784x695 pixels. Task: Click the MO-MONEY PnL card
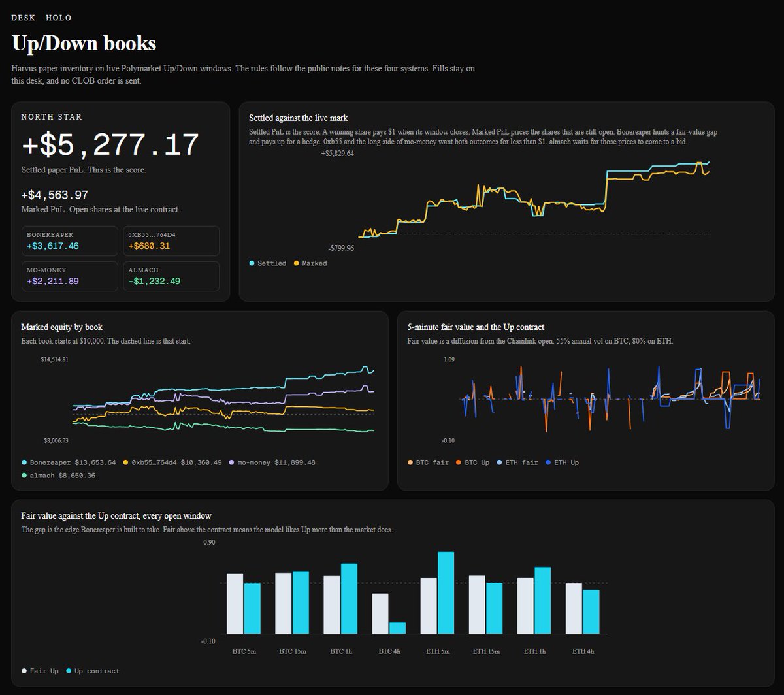(69, 276)
